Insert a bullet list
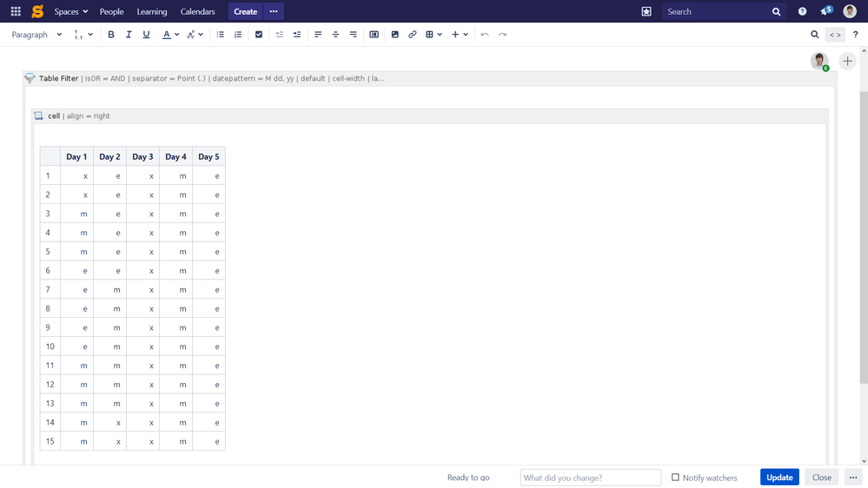 click(x=221, y=35)
